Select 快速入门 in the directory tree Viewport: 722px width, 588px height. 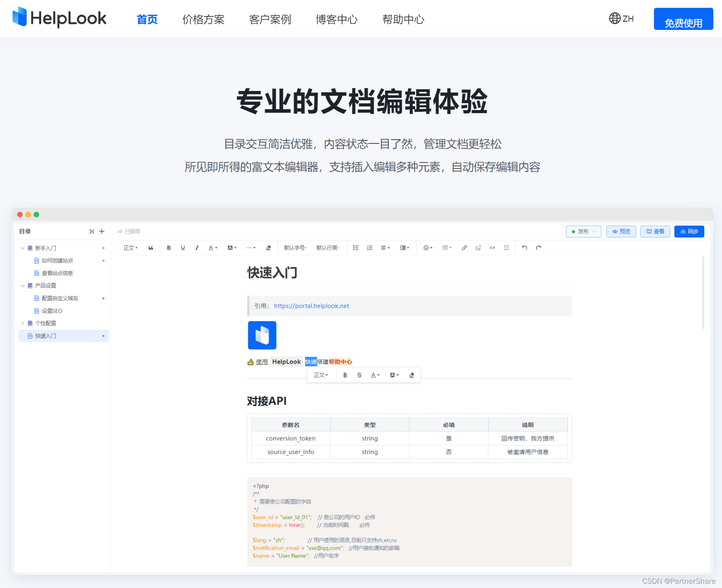63,336
